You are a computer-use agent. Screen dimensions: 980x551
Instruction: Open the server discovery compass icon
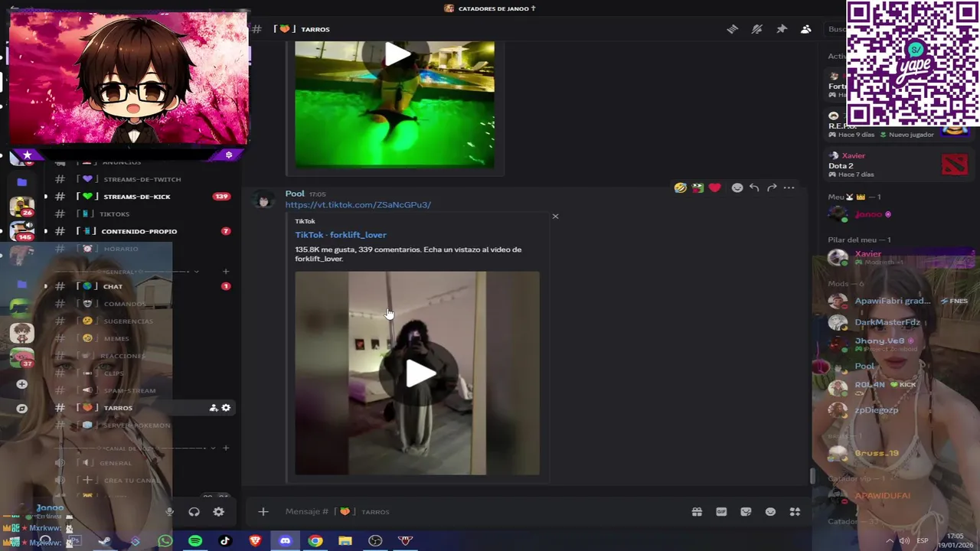point(21,409)
